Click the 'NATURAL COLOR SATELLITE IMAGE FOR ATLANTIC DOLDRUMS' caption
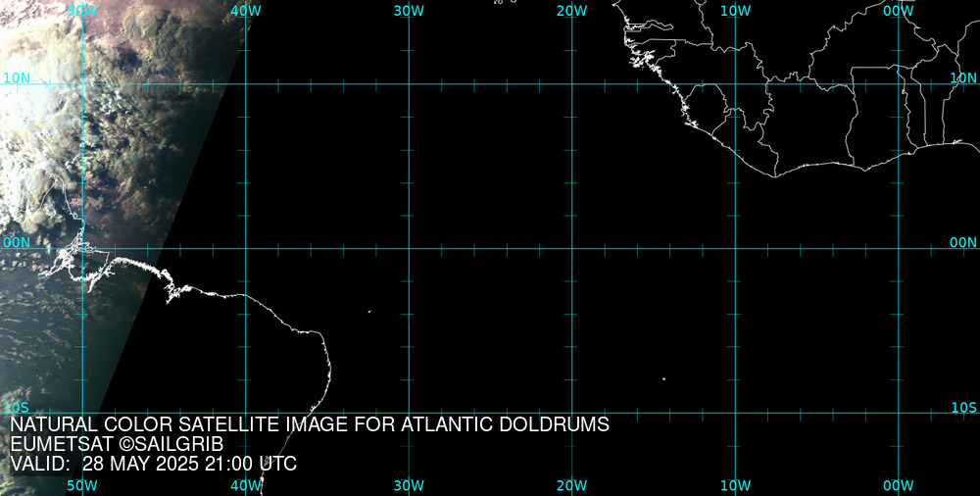 (310, 424)
